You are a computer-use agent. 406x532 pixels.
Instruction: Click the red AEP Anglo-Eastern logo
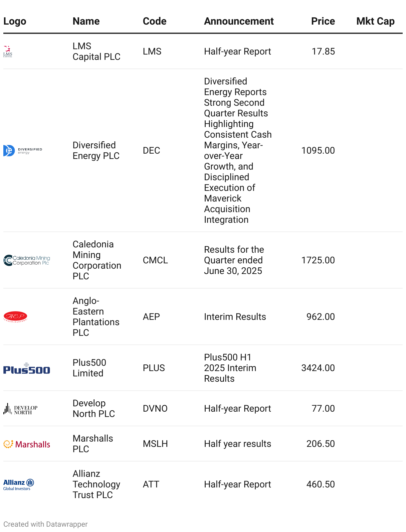click(15, 317)
